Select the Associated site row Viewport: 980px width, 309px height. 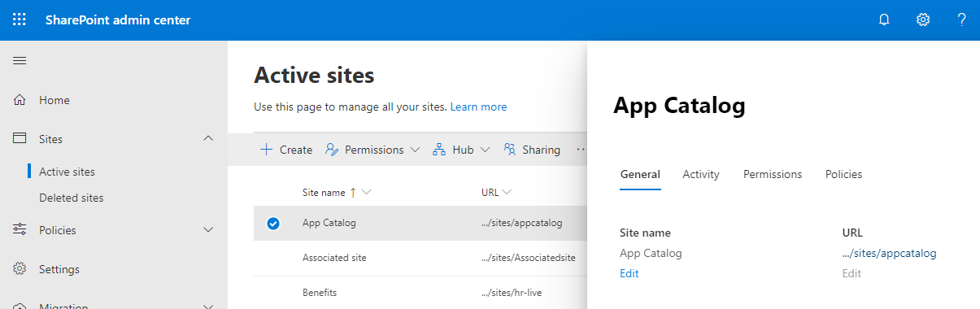420,258
